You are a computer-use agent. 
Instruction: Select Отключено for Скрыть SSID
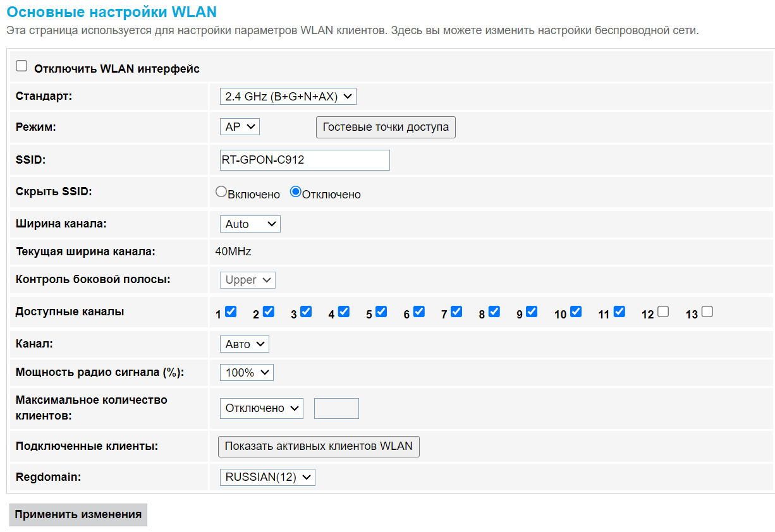[x=295, y=192]
